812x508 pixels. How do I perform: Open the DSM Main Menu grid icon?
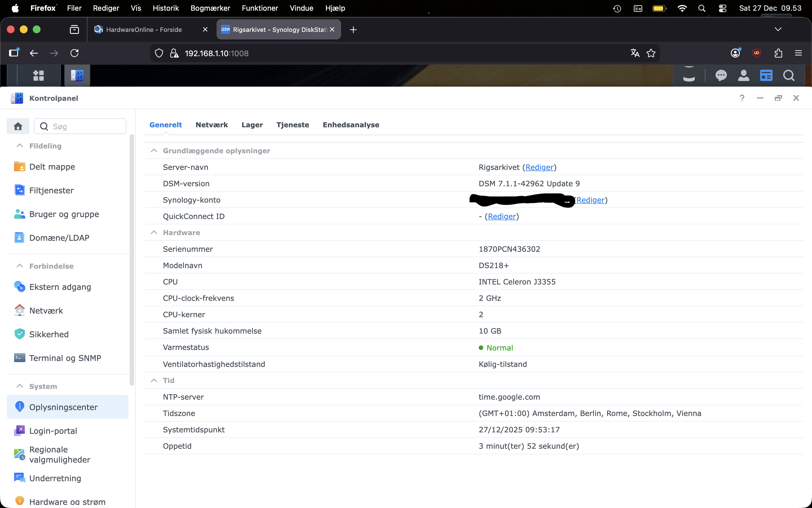[x=39, y=75]
